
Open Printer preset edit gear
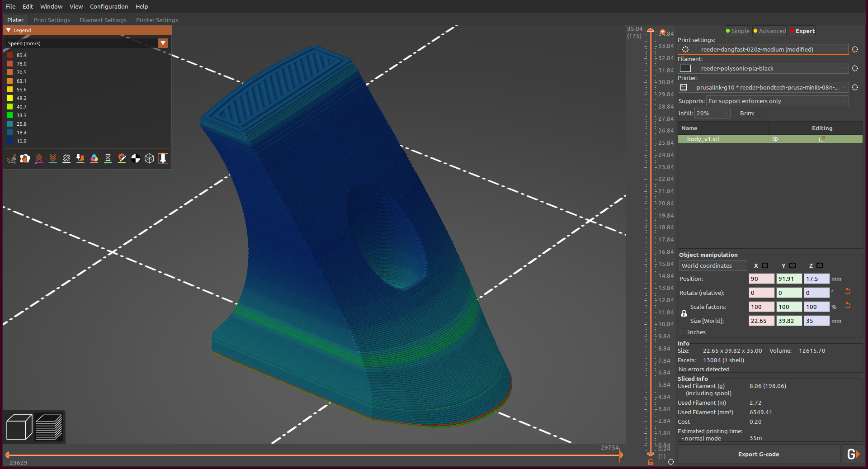(855, 87)
